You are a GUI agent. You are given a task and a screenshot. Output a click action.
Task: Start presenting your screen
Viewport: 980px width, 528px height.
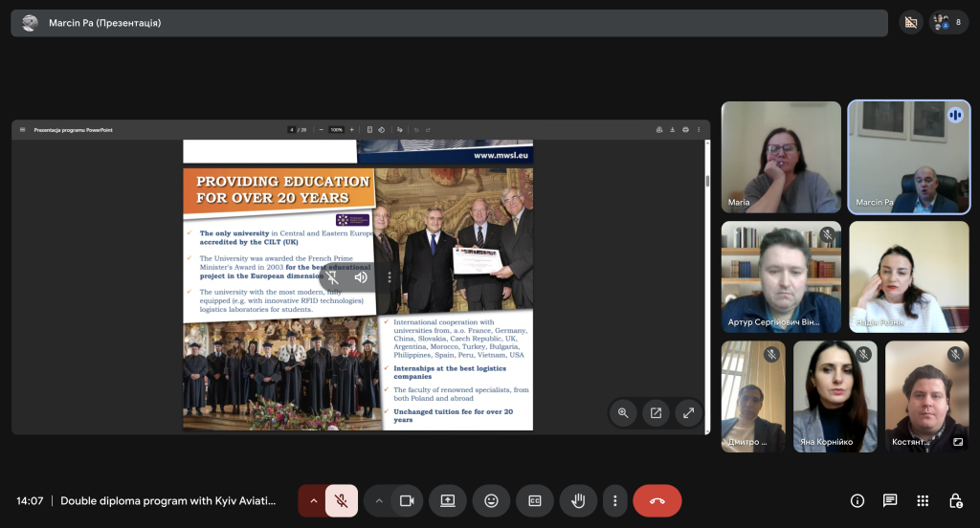click(447, 500)
